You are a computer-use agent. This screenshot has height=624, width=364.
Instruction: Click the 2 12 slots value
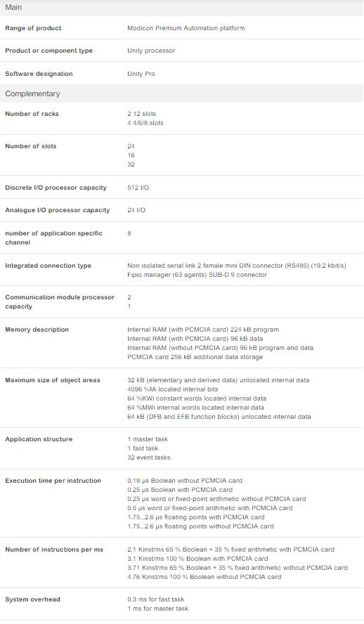pyautogui.click(x=142, y=114)
